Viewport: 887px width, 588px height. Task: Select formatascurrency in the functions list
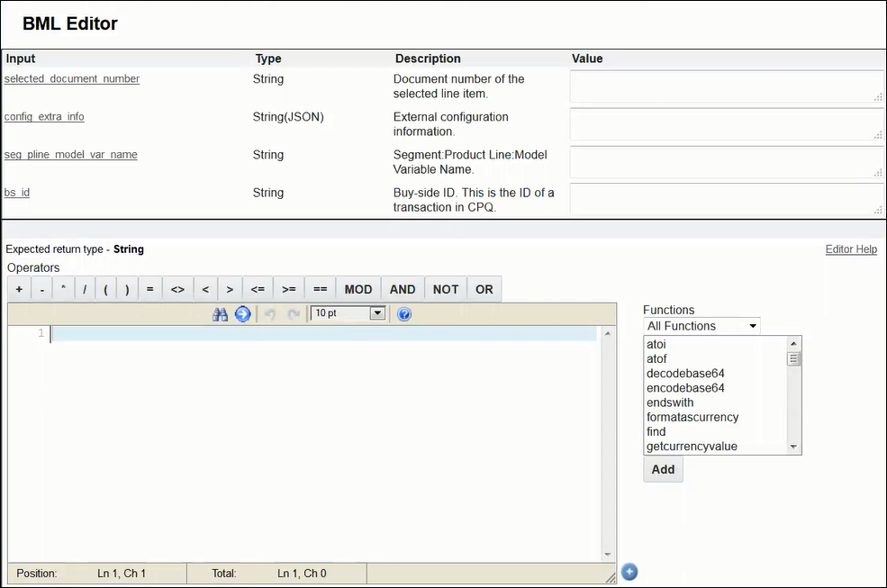(692, 417)
